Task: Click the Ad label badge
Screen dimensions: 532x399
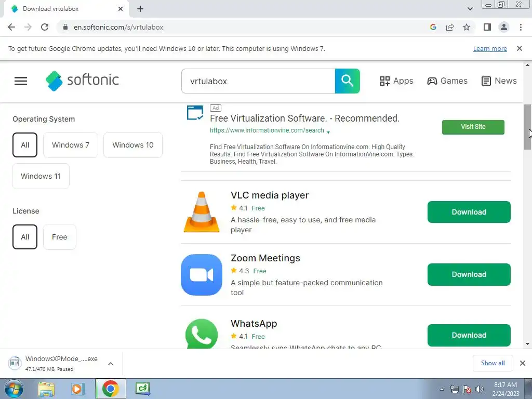Action: pyautogui.click(x=216, y=108)
